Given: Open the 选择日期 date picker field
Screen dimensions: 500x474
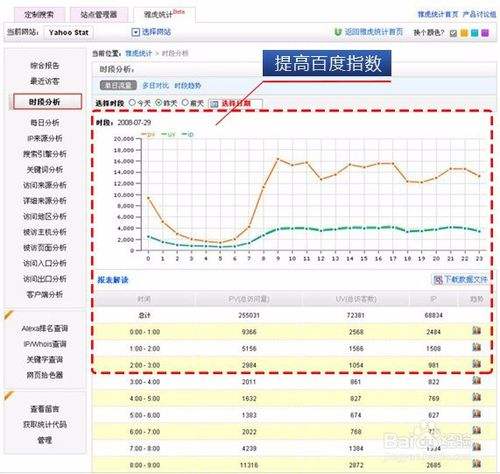Looking at the screenshot, I should click(235, 104).
